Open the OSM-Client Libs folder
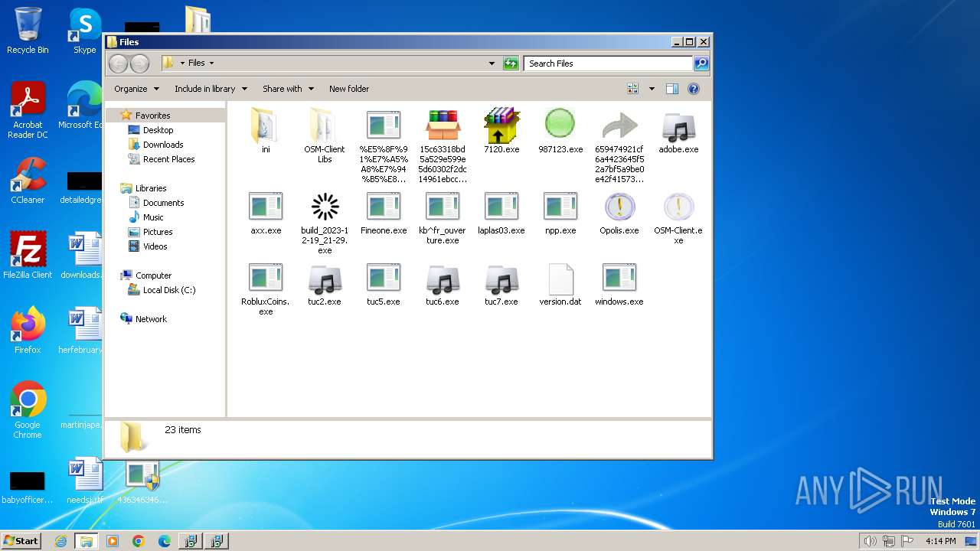The width and height of the screenshot is (980, 551). coord(325,136)
